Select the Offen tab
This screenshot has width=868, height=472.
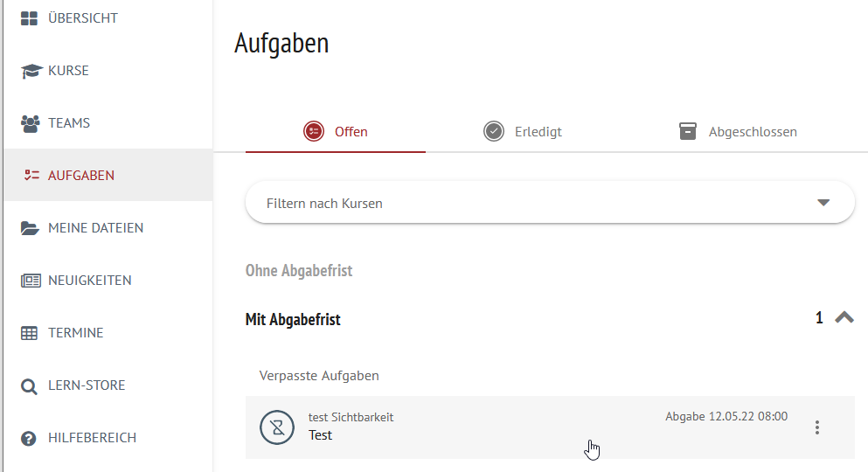[336, 132]
